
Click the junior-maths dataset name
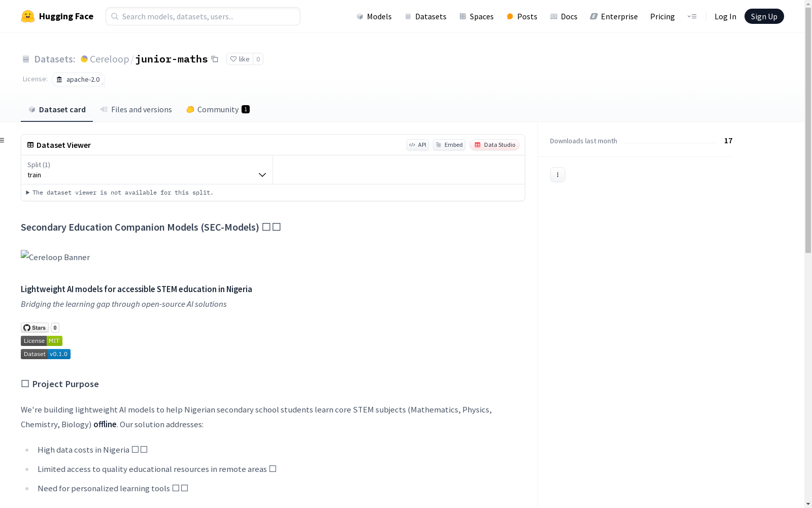172,59
